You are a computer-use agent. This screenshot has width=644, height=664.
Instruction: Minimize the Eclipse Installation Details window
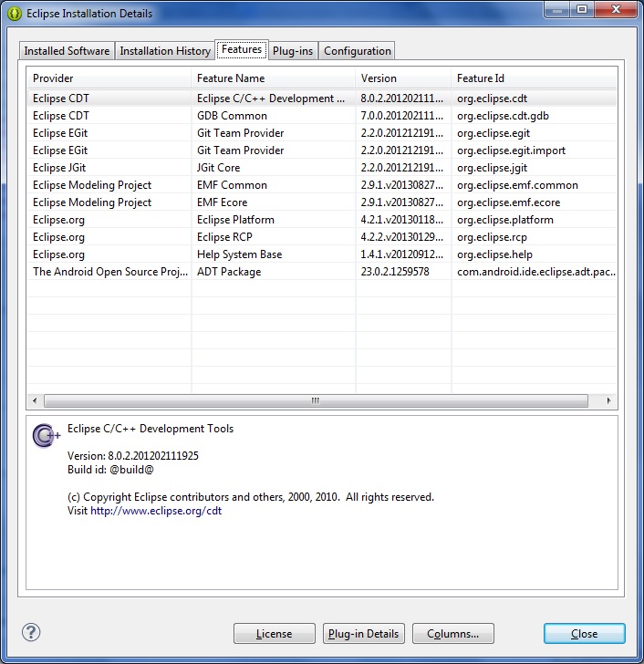pos(557,9)
